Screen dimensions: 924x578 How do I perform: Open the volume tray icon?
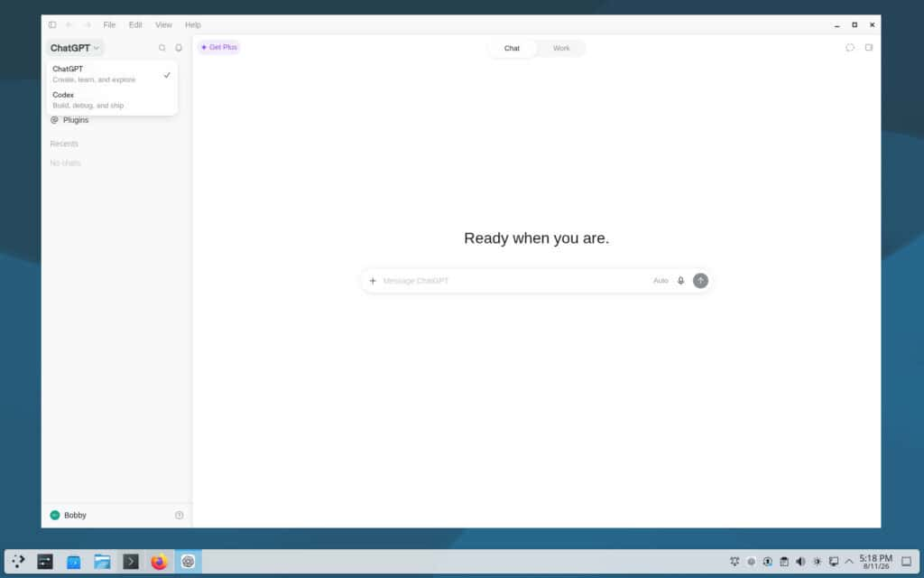pyautogui.click(x=800, y=562)
